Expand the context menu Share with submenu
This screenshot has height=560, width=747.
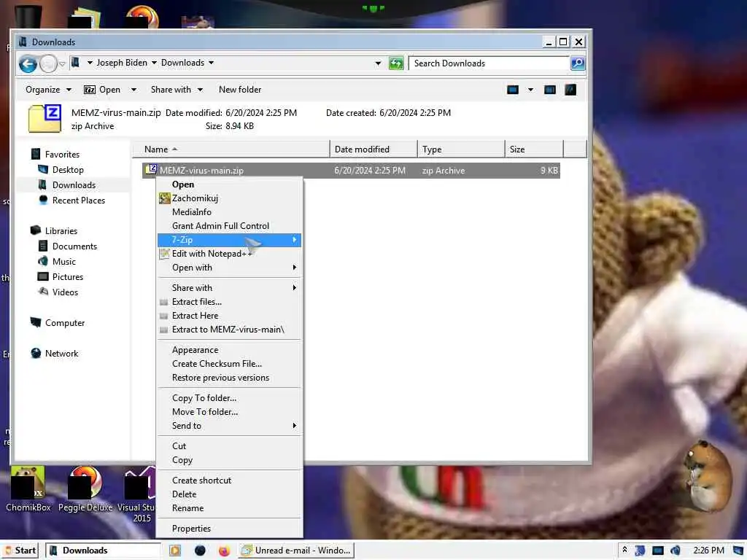point(229,287)
